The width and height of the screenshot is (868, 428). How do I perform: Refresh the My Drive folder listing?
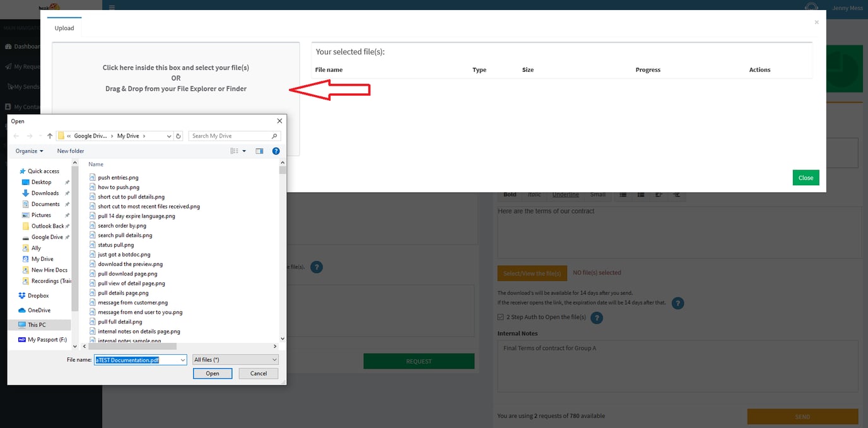(179, 136)
